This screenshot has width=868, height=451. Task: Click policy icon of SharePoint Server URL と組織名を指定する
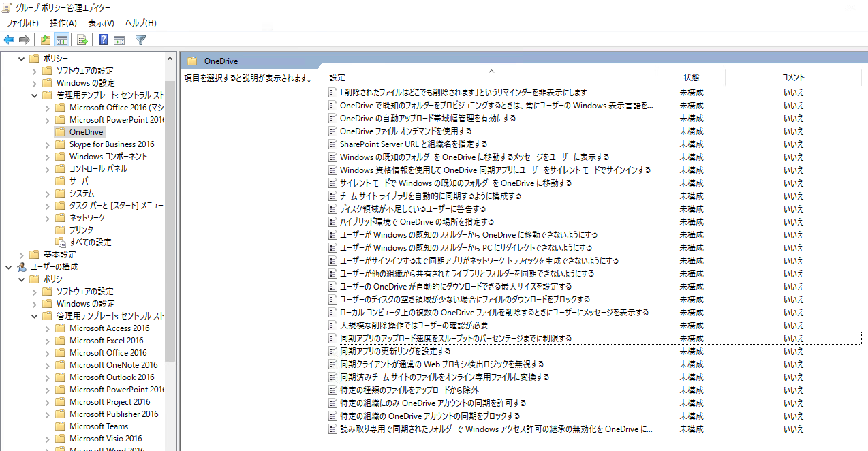tap(333, 144)
